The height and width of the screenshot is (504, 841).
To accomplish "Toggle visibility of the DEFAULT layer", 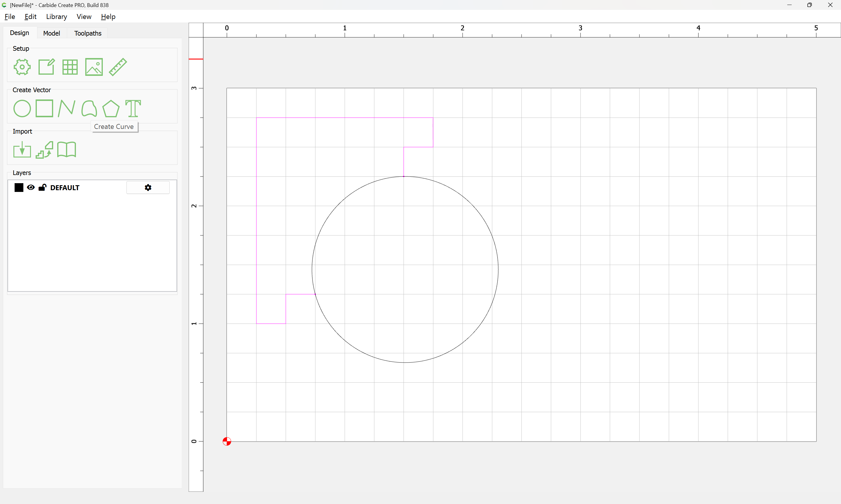I will click(31, 188).
